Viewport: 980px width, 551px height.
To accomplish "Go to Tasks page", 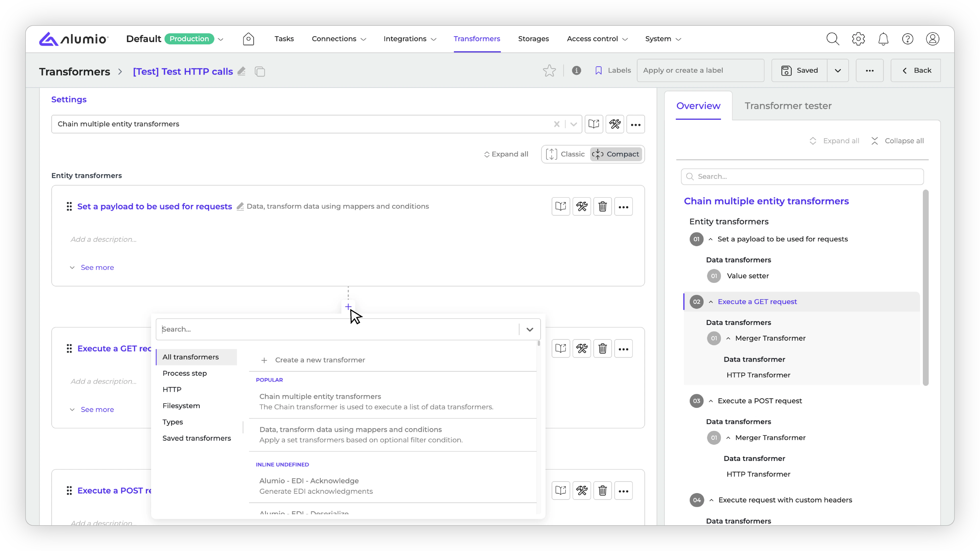I will tap(284, 39).
